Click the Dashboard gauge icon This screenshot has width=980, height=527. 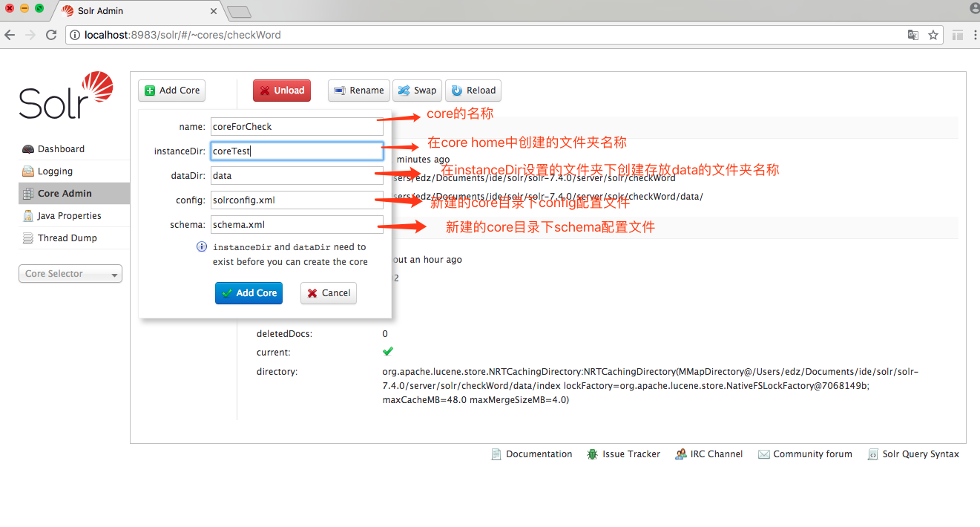28,149
